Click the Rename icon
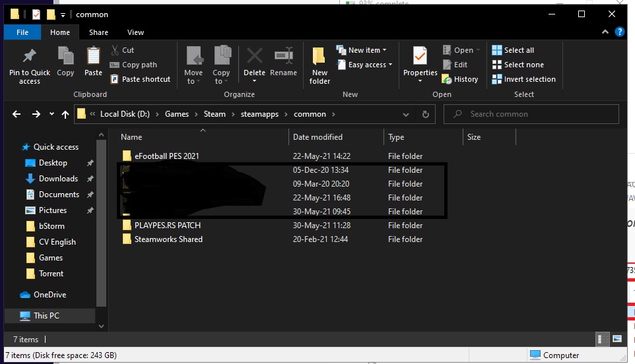The width and height of the screenshot is (635, 364). click(x=283, y=56)
